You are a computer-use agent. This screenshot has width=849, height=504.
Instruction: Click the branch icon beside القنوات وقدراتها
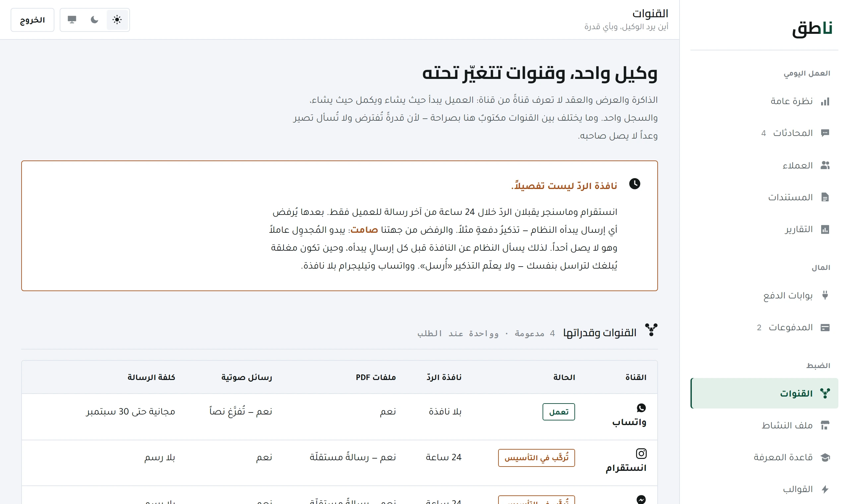coord(651,330)
